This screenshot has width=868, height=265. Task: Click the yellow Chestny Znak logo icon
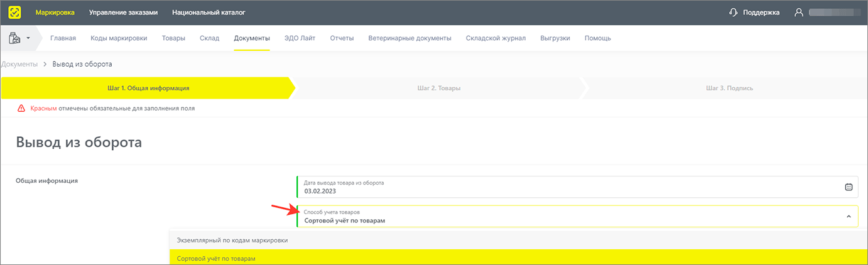(x=14, y=12)
